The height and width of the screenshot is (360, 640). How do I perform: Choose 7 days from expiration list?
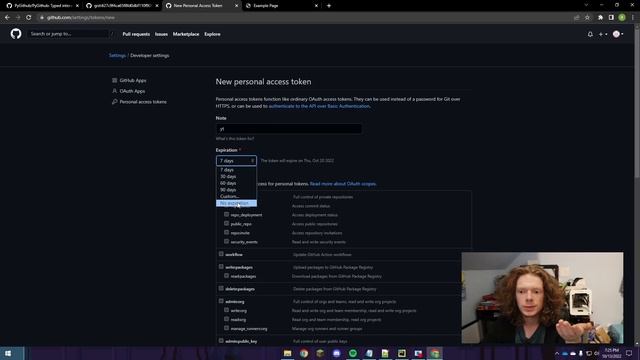click(236, 170)
